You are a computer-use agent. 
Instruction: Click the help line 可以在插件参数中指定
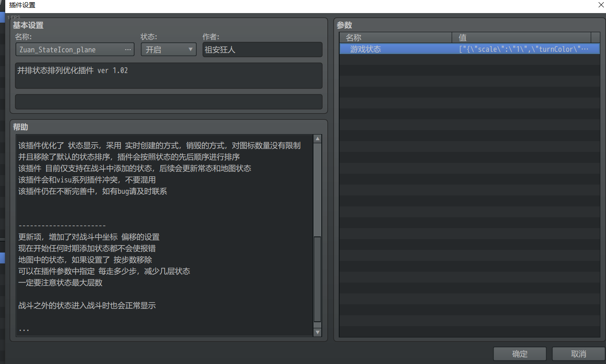[104, 271]
